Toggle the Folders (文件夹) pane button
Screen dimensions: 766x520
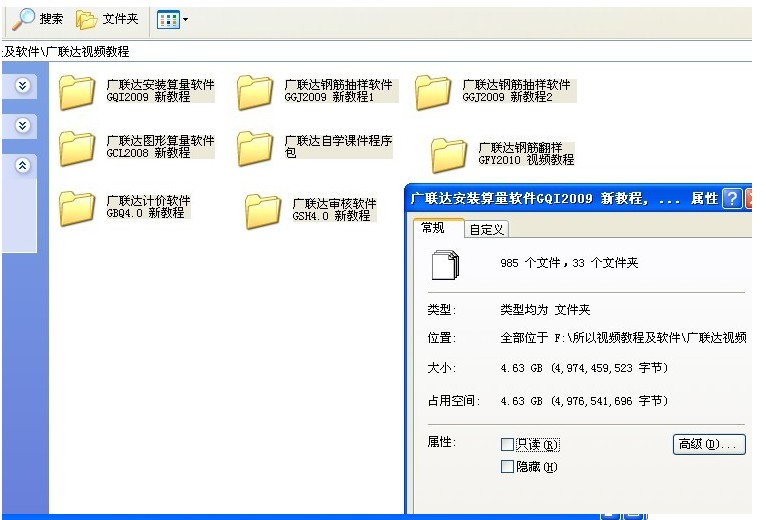click(107, 20)
